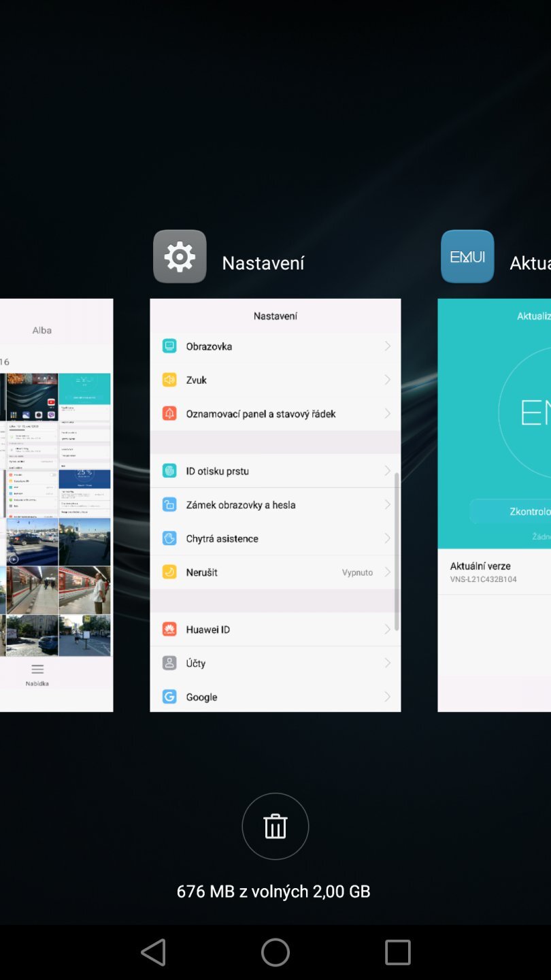
Task: Tap the Obrazovka display icon
Action: point(169,346)
